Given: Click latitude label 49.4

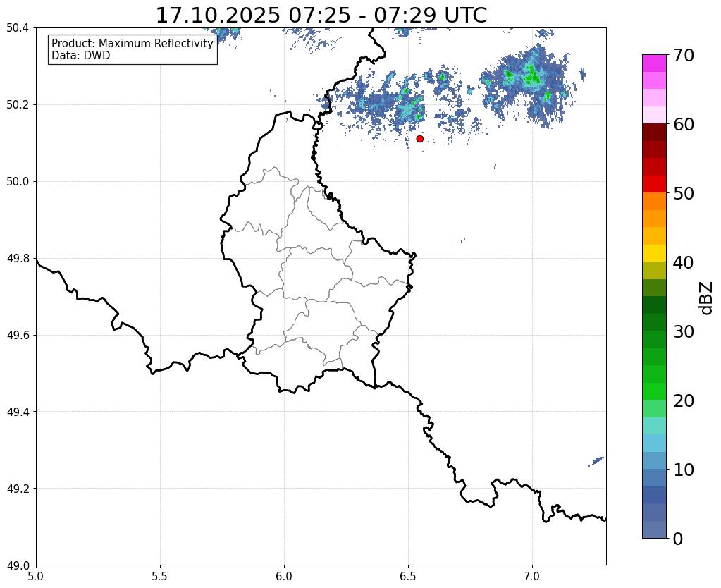Looking at the screenshot, I should (18, 412).
